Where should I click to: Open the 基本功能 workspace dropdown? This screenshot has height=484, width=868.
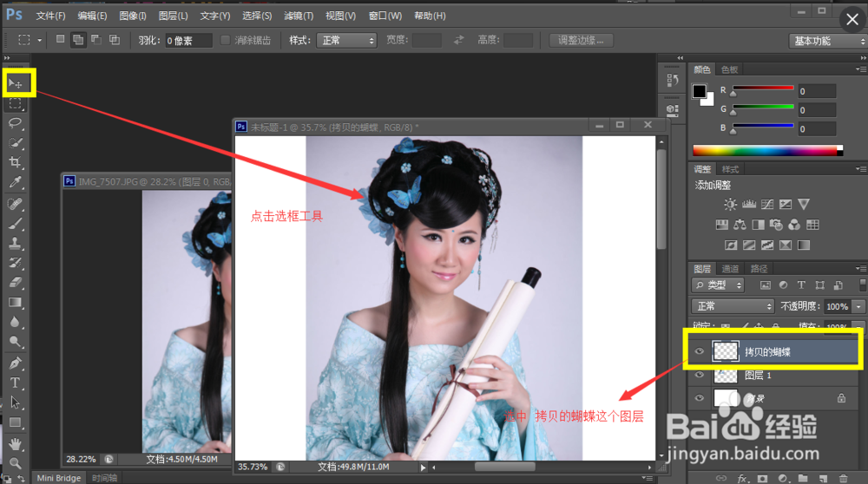827,41
